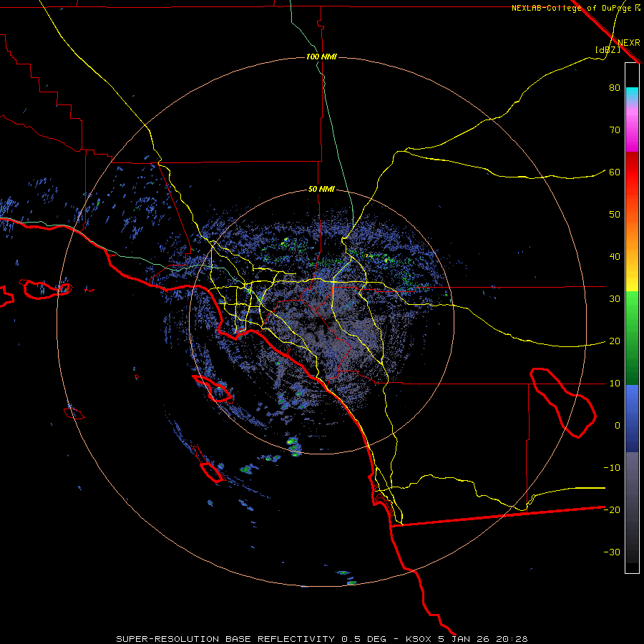Click the 80 value on the dBZ scale
Screen dimensions: 644x644
tap(615, 87)
